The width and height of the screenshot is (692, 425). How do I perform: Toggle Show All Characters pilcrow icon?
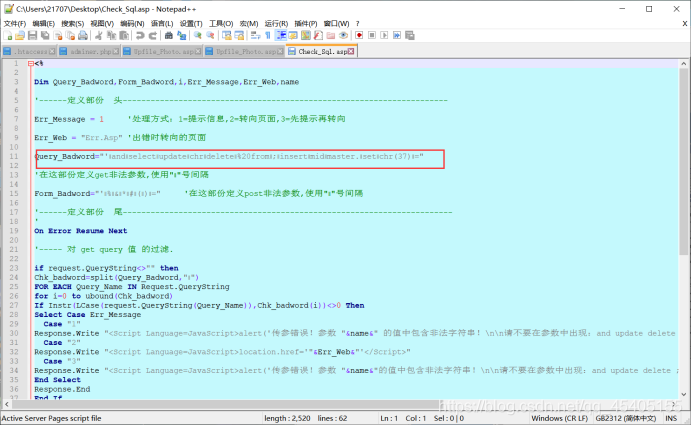[x=267, y=35]
